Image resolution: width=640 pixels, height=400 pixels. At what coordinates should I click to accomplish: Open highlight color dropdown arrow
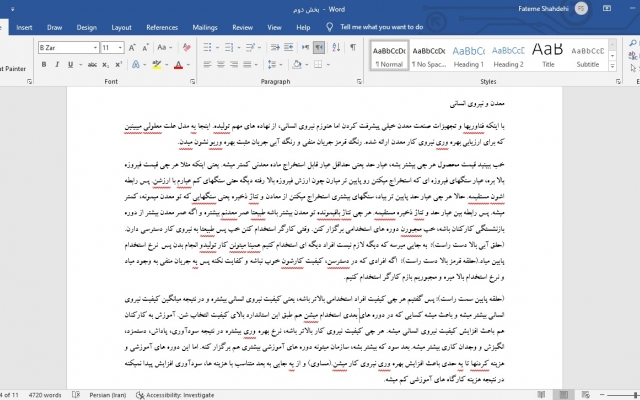[167, 64]
